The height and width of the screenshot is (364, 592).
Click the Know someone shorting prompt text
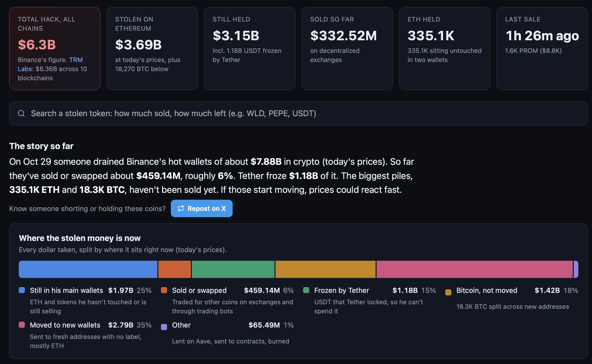pos(87,209)
